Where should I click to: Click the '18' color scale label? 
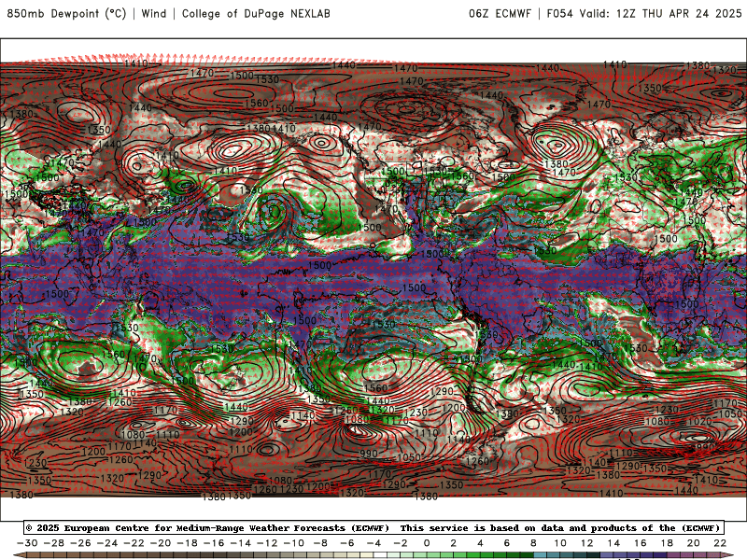click(667, 543)
